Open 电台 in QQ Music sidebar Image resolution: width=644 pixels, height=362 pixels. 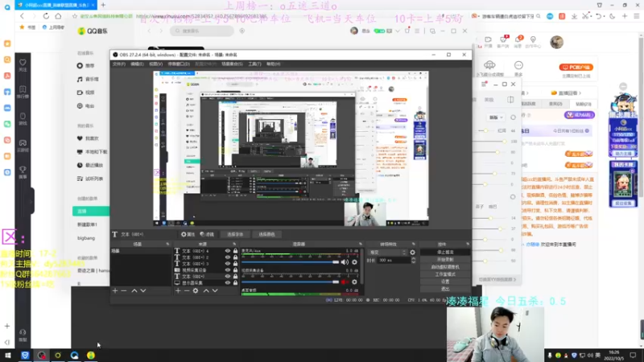pos(86,106)
